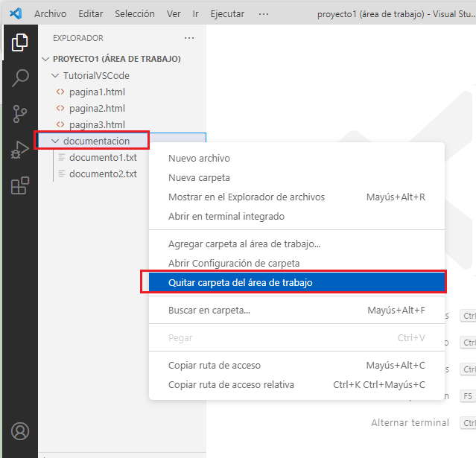Select Agregar carpeta al área de trabajo
The height and width of the screenshot is (458, 476).
tap(297, 244)
